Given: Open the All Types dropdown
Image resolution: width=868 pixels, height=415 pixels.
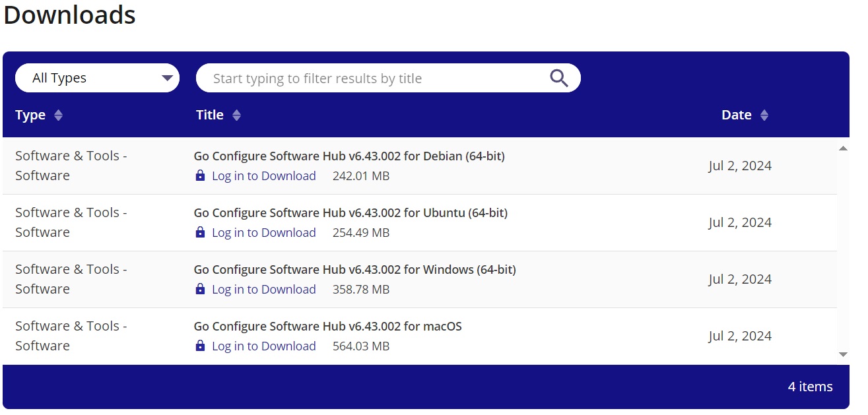Looking at the screenshot, I should (97, 78).
